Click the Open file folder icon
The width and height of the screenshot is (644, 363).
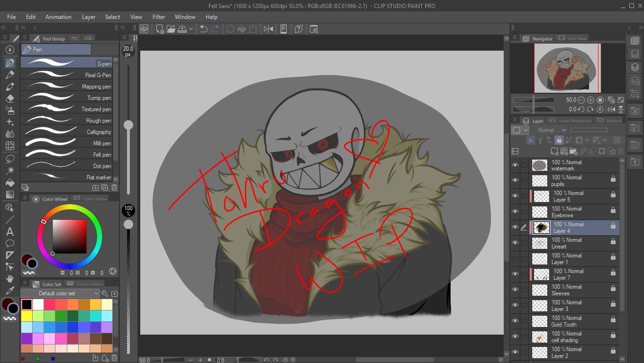click(171, 29)
